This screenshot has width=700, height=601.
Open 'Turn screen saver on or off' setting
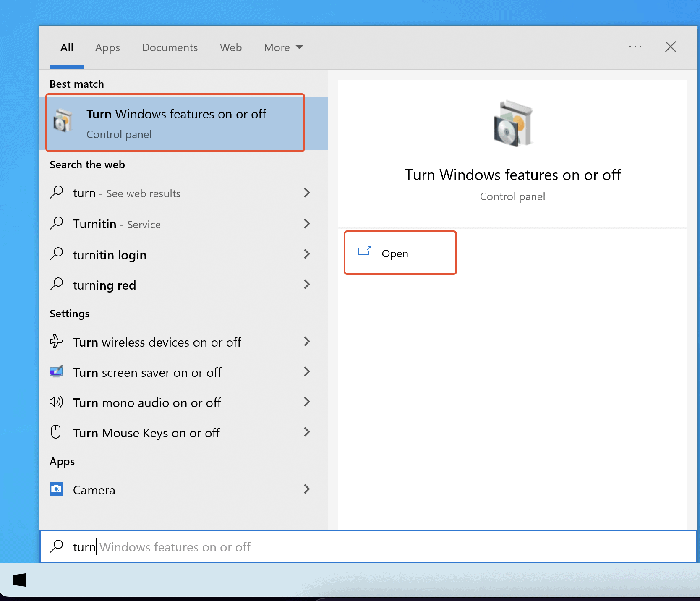coord(183,372)
